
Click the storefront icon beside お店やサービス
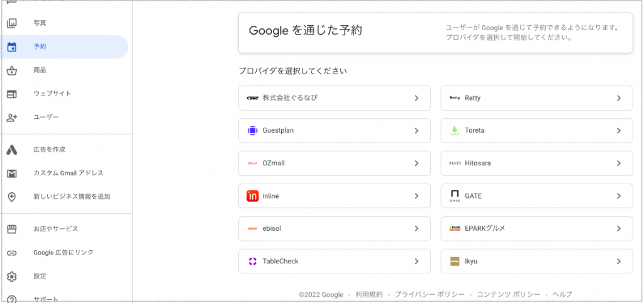click(x=12, y=229)
